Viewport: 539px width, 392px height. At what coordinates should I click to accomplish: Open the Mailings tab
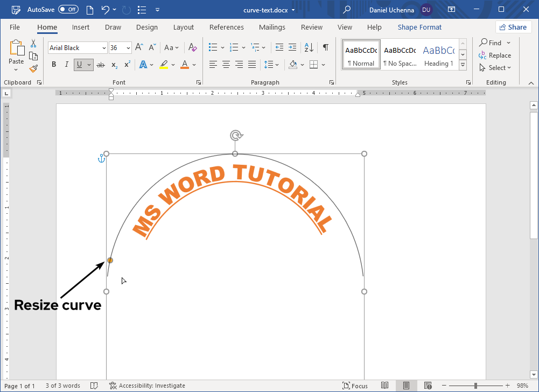coord(272,27)
